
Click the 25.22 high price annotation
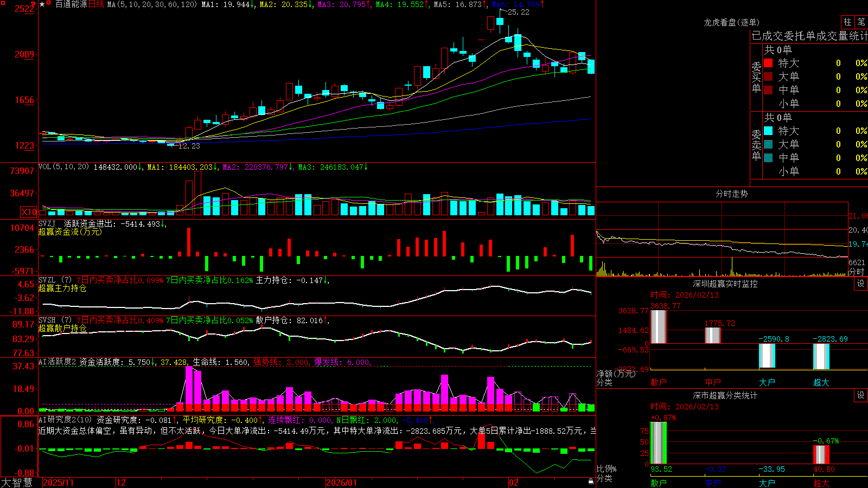point(518,12)
